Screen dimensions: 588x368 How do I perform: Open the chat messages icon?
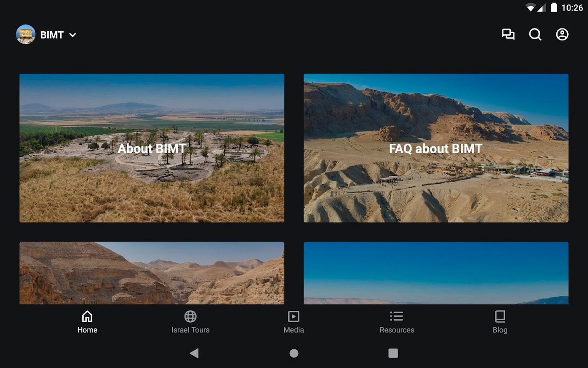[508, 34]
